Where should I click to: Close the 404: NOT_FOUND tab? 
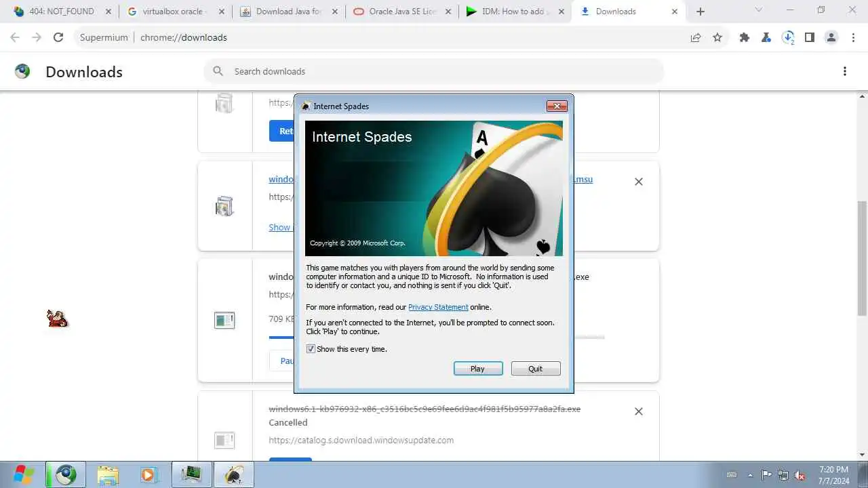108,12
